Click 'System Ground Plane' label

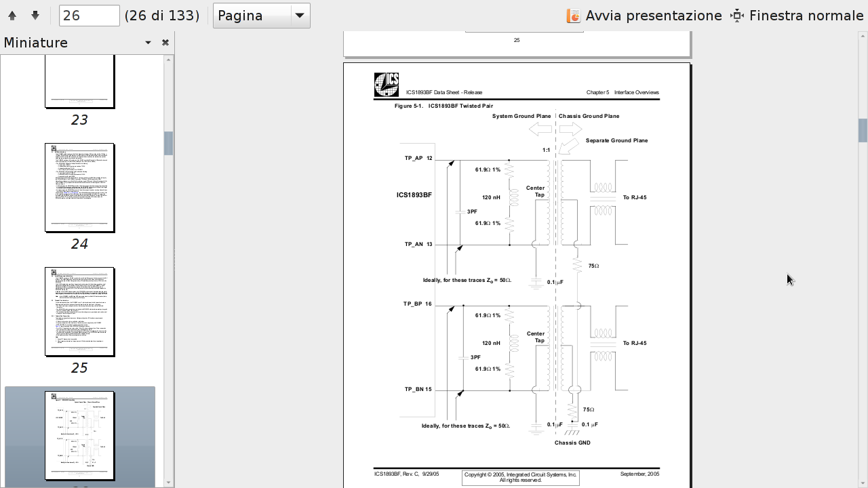coord(521,116)
